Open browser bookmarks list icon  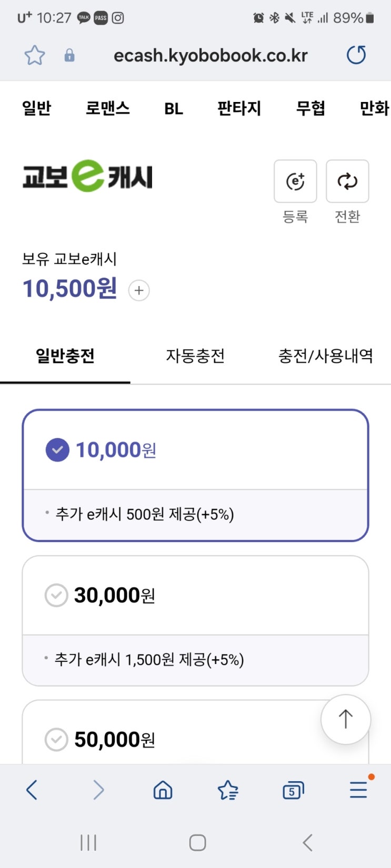(x=228, y=790)
